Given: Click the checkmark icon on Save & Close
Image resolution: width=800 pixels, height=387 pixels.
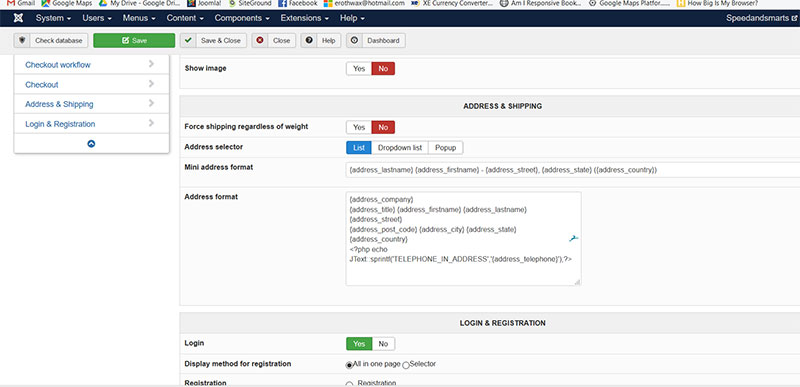Looking at the screenshot, I should (x=188, y=40).
